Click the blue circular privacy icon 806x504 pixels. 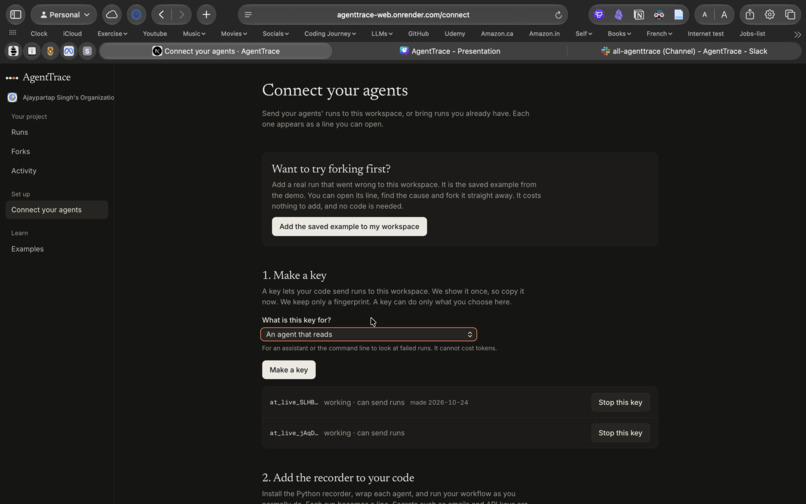click(136, 14)
